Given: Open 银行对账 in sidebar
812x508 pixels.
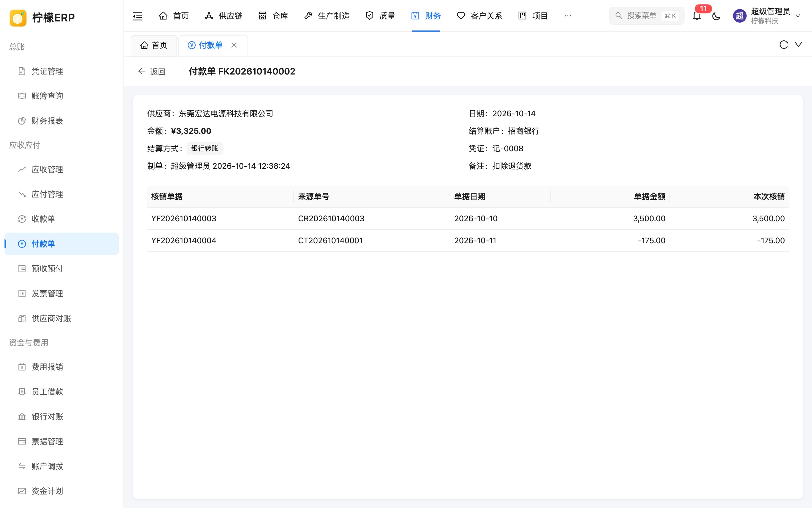Looking at the screenshot, I should (62, 417).
